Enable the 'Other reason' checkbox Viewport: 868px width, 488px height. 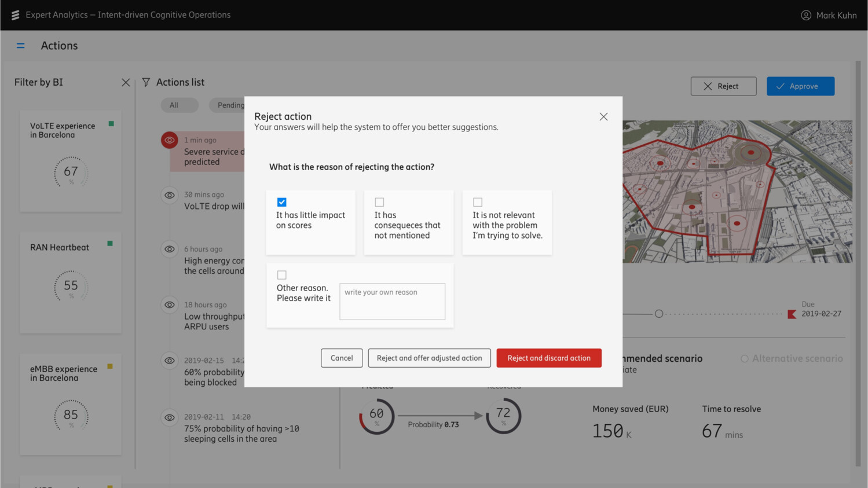pyautogui.click(x=282, y=275)
